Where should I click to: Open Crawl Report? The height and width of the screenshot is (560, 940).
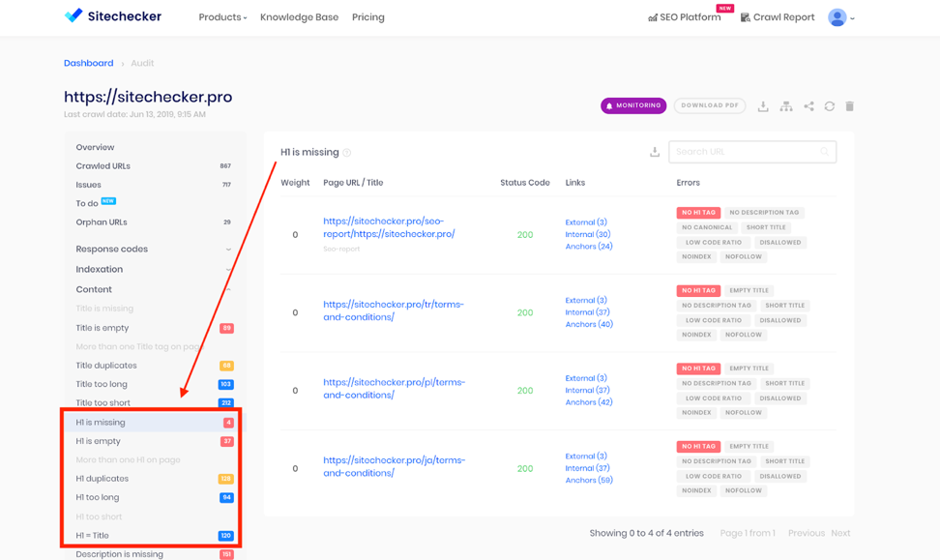[x=777, y=17]
